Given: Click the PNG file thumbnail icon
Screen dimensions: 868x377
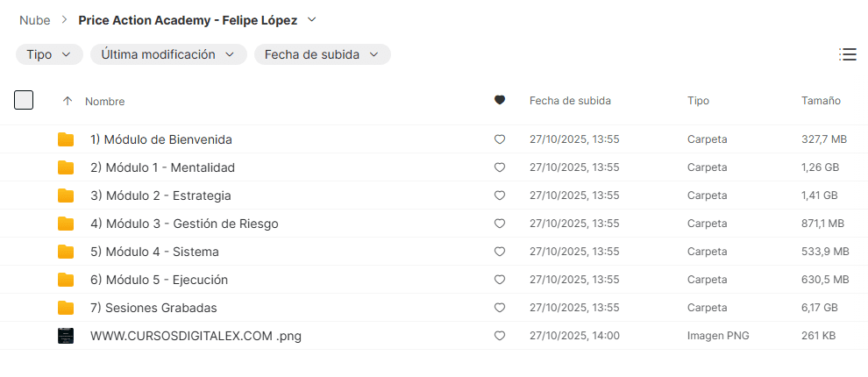Looking at the screenshot, I should [x=66, y=336].
